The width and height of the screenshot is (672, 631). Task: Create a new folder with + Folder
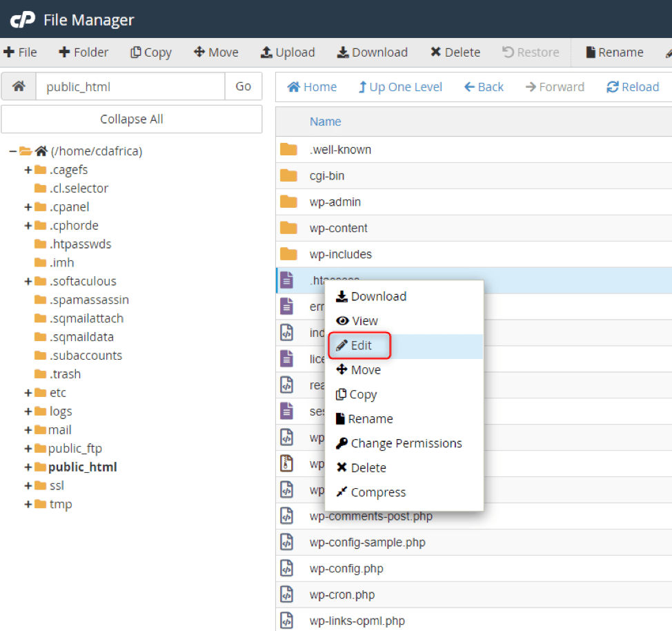tap(83, 52)
